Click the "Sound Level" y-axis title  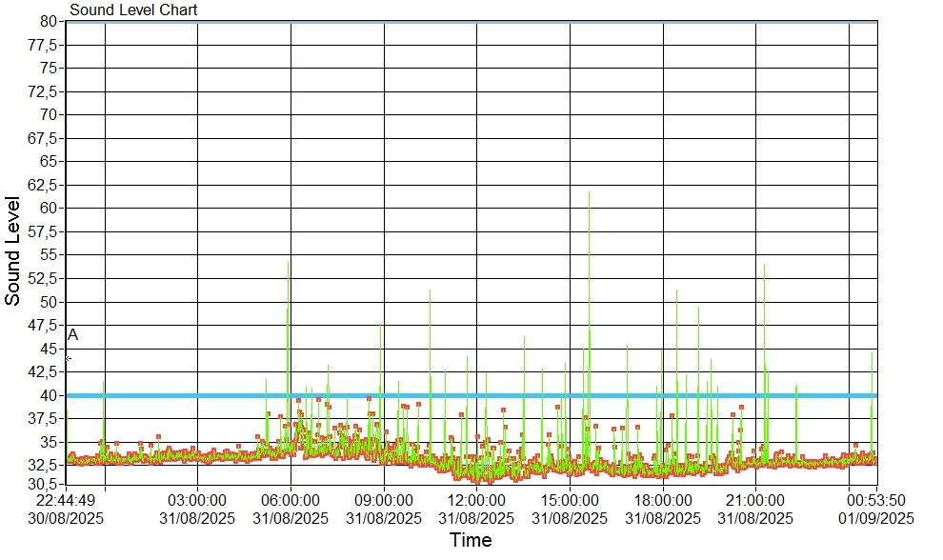pyautogui.click(x=13, y=250)
